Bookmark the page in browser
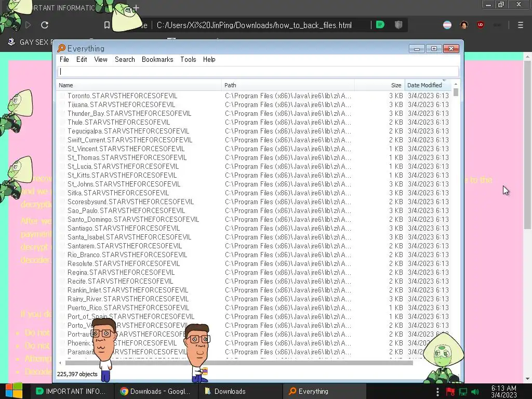Screen dimensions: 532x399 click(107, 25)
